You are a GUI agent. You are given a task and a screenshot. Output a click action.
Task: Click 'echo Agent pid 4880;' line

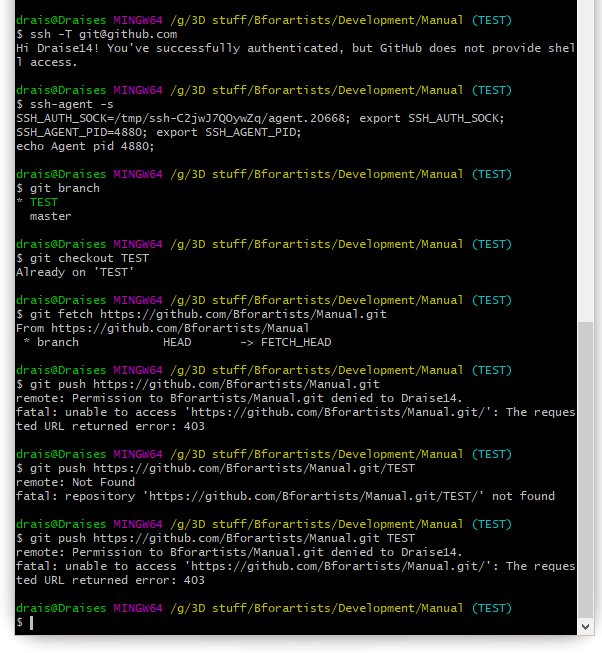85,147
